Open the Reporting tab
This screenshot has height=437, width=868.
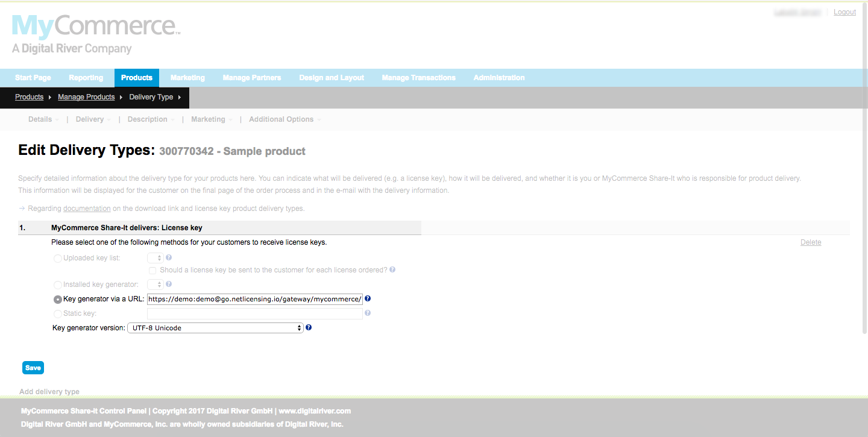(86, 78)
